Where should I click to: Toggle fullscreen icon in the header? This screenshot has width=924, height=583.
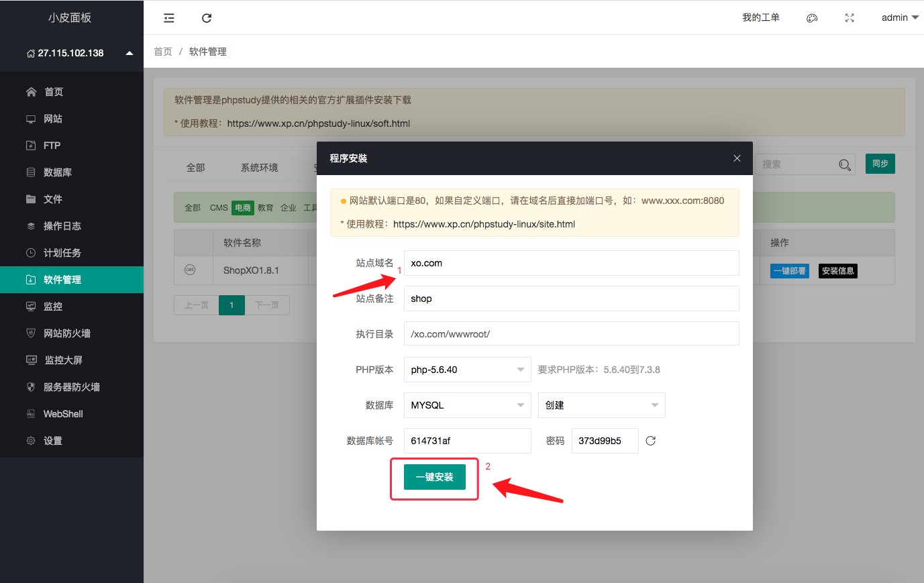[x=850, y=18]
